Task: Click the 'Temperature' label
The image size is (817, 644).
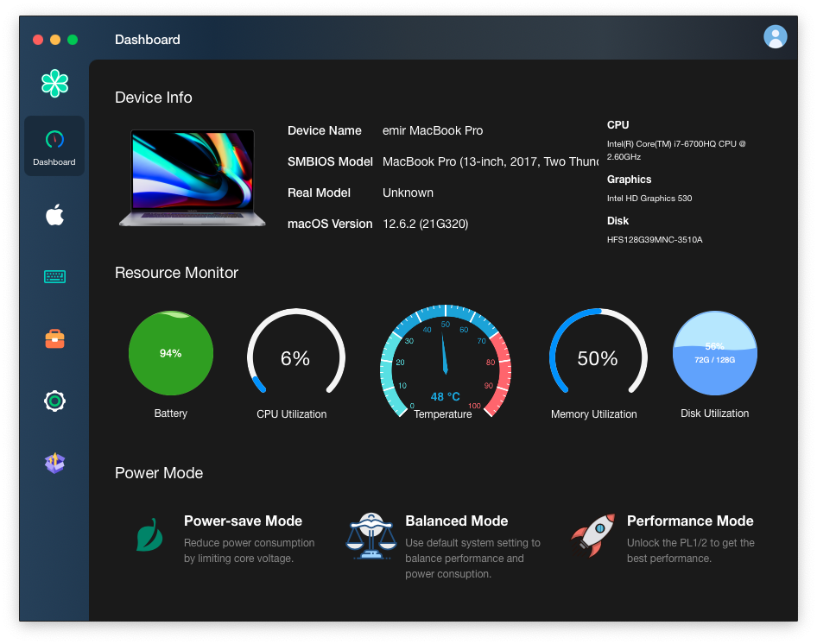Action: [x=443, y=414]
